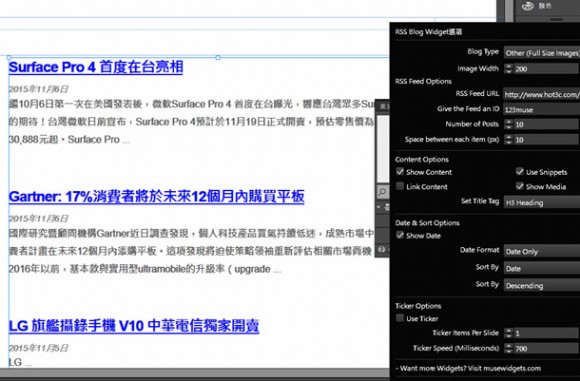Click the Ticker Items Per Slide stepper
Image resolution: width=580 pixels, height=381 pixels.
pos(509,333)
